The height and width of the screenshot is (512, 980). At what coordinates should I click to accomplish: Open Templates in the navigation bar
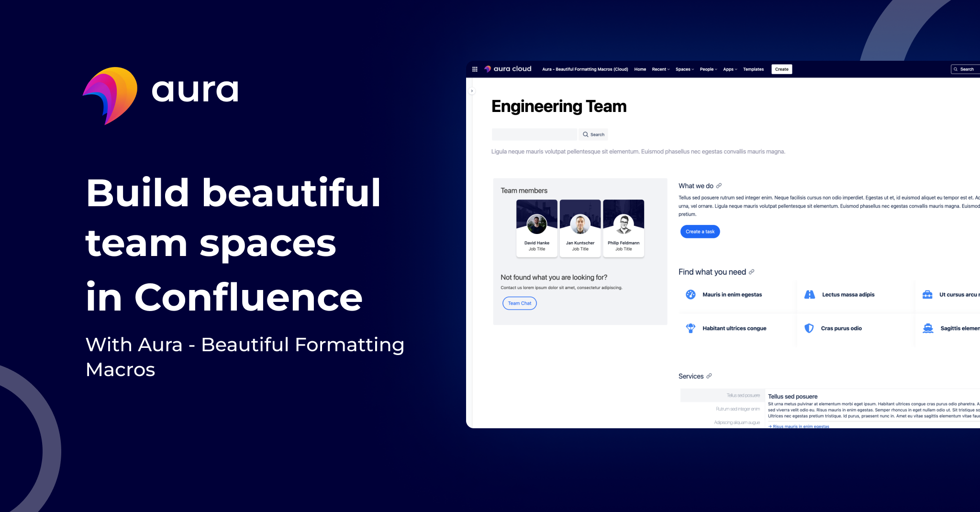click(x=754, y=69)
